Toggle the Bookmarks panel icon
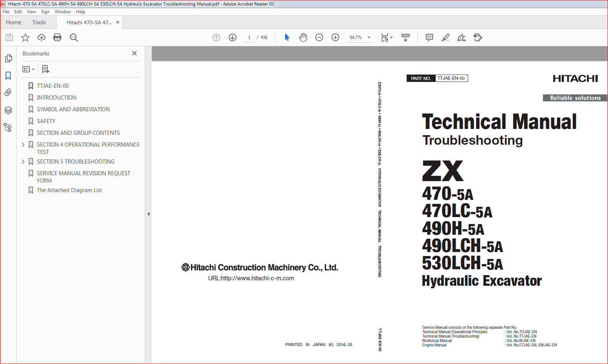This screenshot has width=608, height=364. click(x=8, y=76)
